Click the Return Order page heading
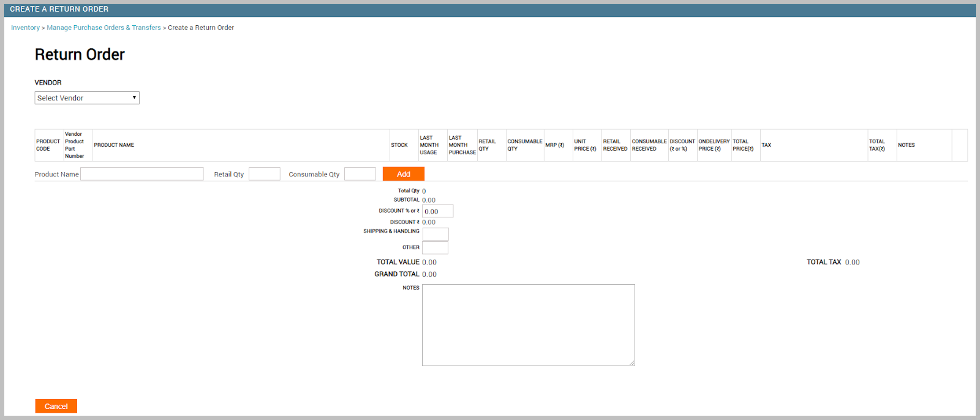This screenshot has width=980, height=420. (80, 54)
